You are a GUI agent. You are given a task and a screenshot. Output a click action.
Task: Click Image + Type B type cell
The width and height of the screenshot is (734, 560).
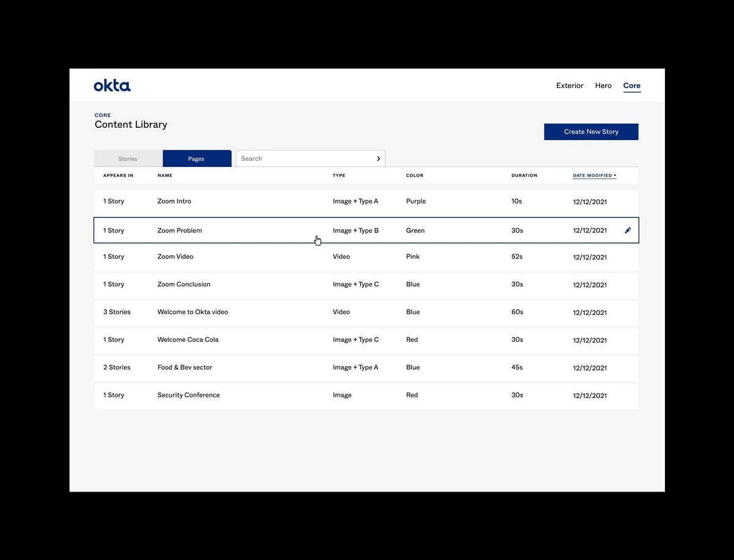(355, 230)
